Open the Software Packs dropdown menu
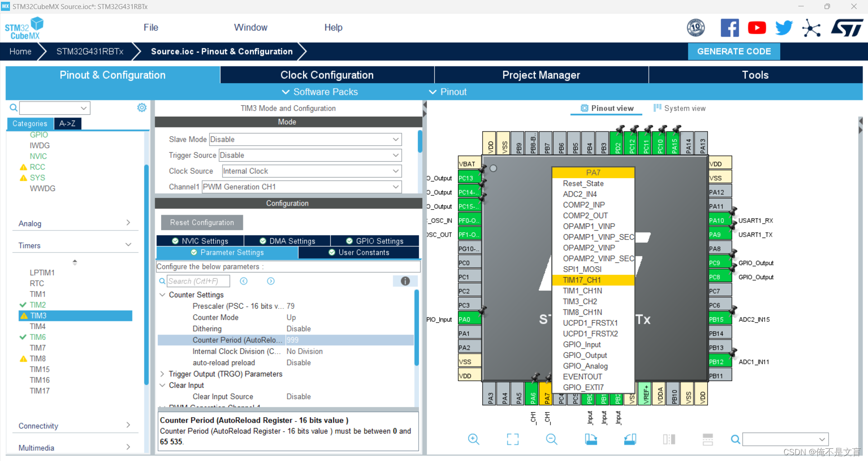868x461 pixels. pyautogui.click(x=320, y=92)
